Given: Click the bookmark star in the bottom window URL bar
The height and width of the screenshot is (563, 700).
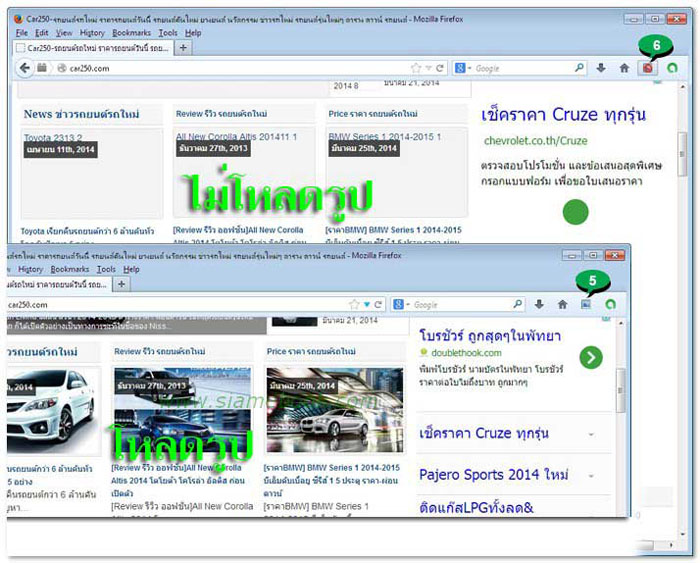Looking at the screenshot, I should coord(354,304).
